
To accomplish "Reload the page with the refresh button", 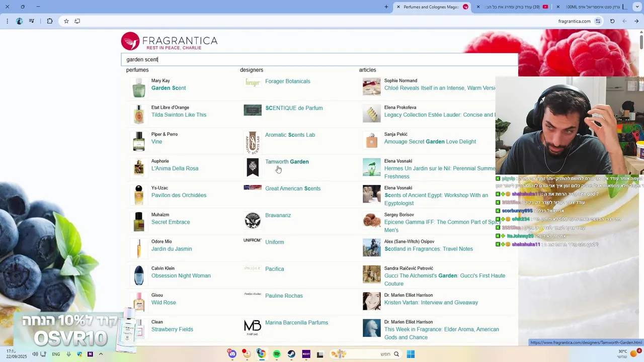I will (612, 21).
